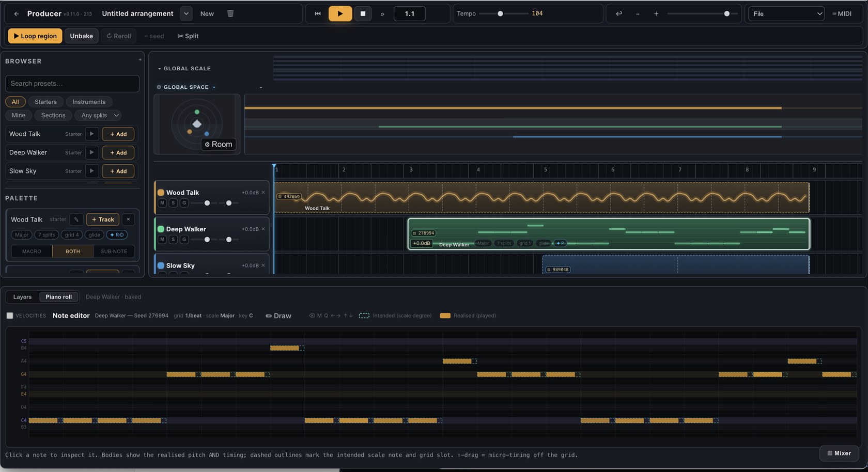The height and width of the screenshot is (472, 868).
Task: Preview the Deep Walker preset
Action: [91, 153]
